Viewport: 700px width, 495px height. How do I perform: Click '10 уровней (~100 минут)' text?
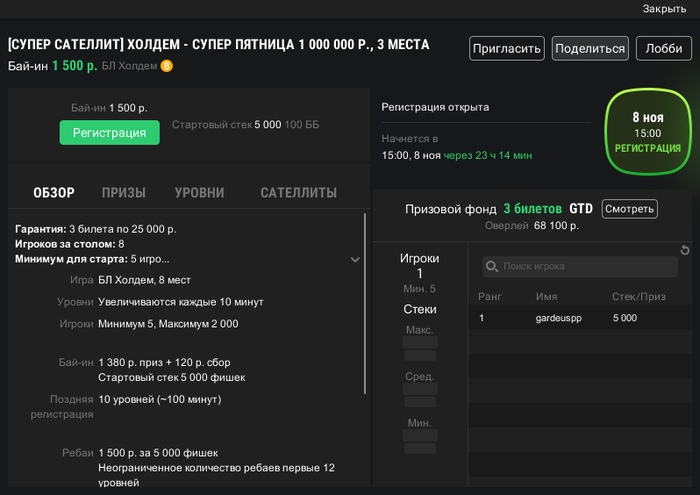pyautogui.click(x=160, y=399)
